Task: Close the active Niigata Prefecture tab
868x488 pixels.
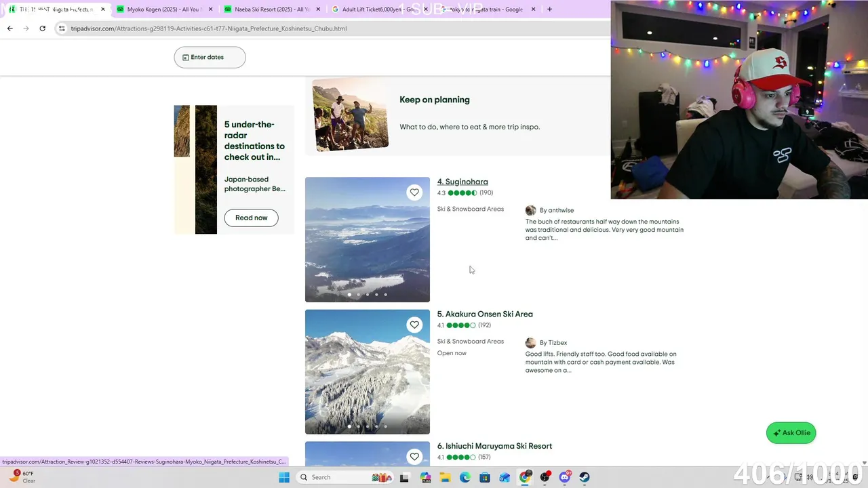Action: tap(103, 9)
